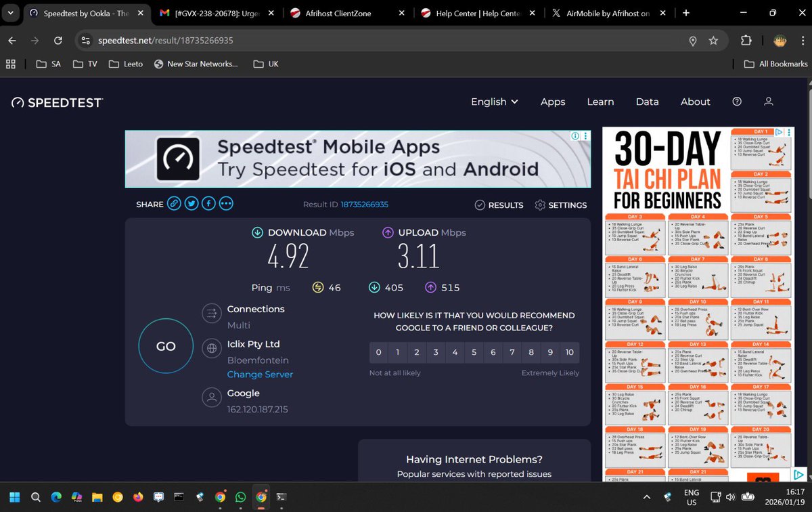The width and height of the screenshot is (812, 512).
Task: Click the 30-Day Tai Chi Plan ad
Action: [x=698, y=304]
